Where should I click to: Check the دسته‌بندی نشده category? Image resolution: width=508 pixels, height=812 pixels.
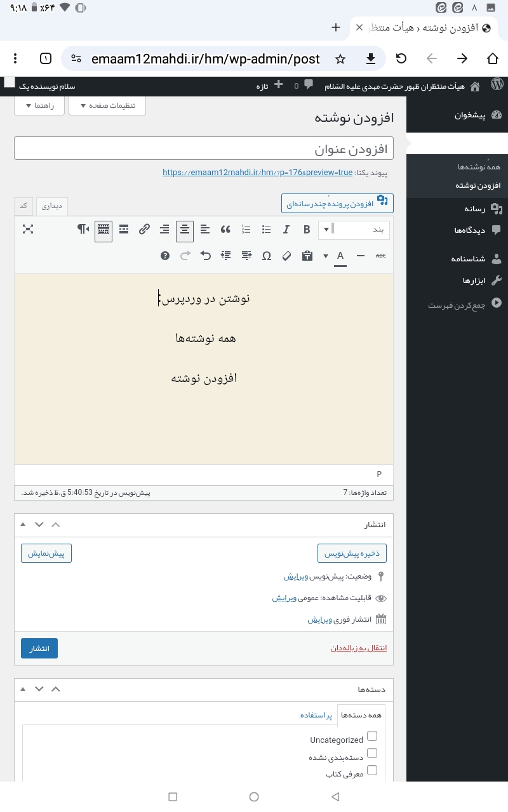pos(372,753)
